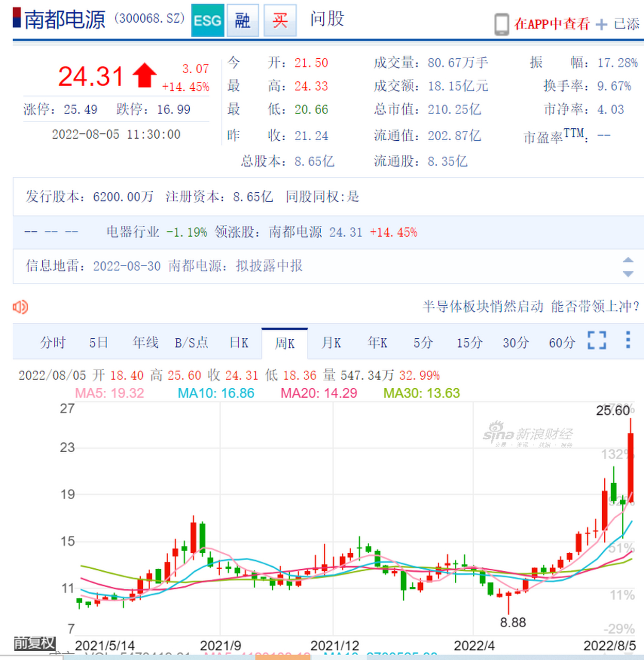Screen dimensions: 644x660
Task: Switch to 5日 chart tab
Action: point(98,343)
